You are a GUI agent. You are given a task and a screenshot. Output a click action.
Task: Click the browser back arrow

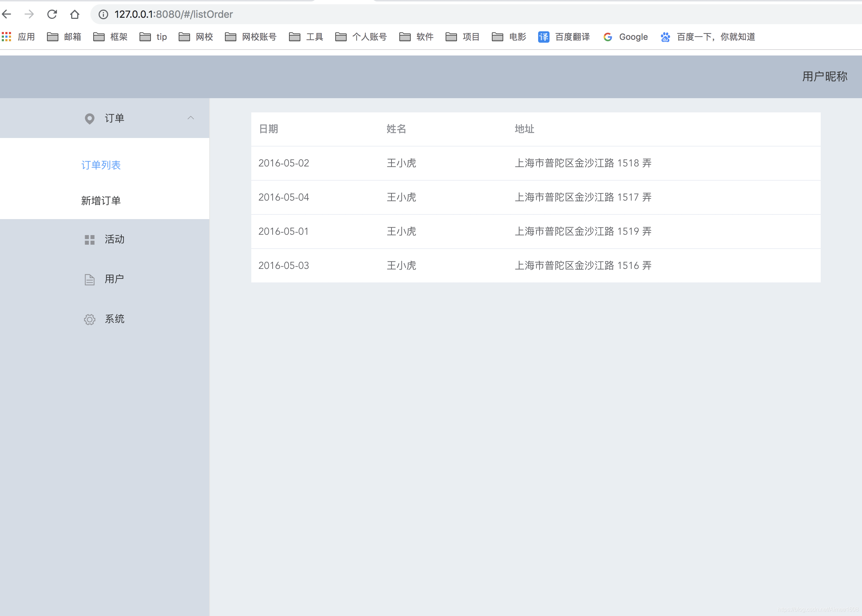click(x=7, y=15)
